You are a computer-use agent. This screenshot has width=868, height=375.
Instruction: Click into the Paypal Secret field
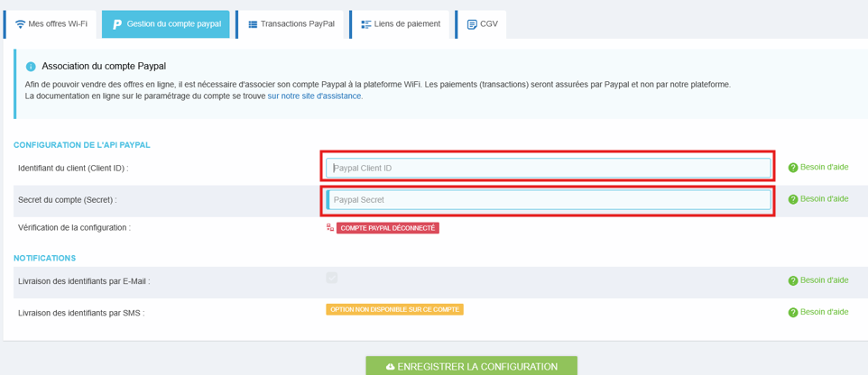[548, 199]
